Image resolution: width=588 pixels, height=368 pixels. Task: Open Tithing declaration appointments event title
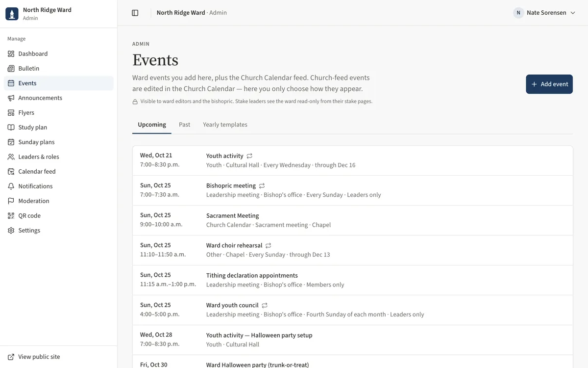coord(252,276)
